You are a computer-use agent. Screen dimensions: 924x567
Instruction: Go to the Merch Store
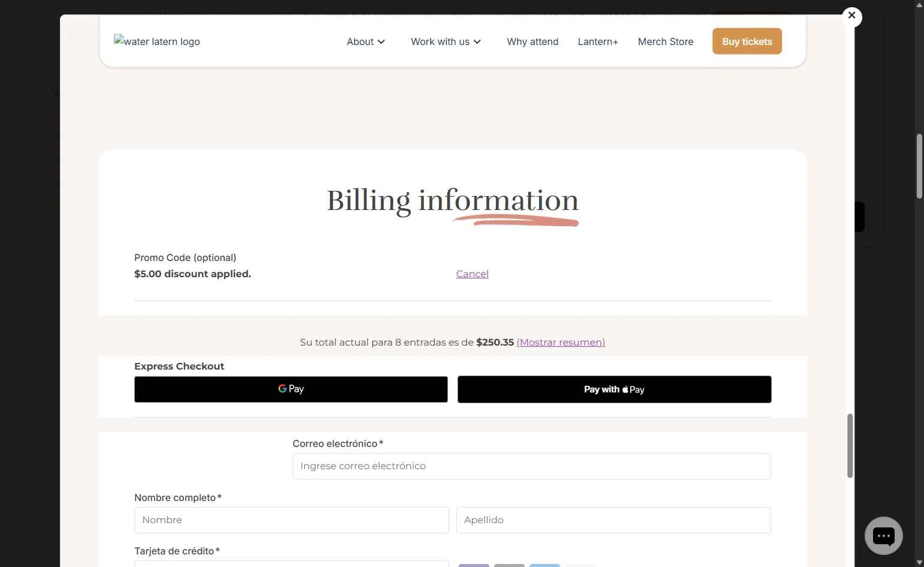(x=666, y=41)
